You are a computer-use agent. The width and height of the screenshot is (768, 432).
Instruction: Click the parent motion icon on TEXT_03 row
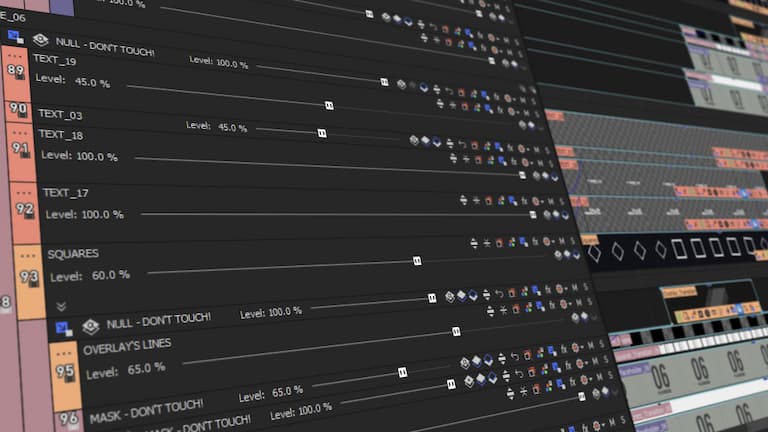(x=414, y=140)
